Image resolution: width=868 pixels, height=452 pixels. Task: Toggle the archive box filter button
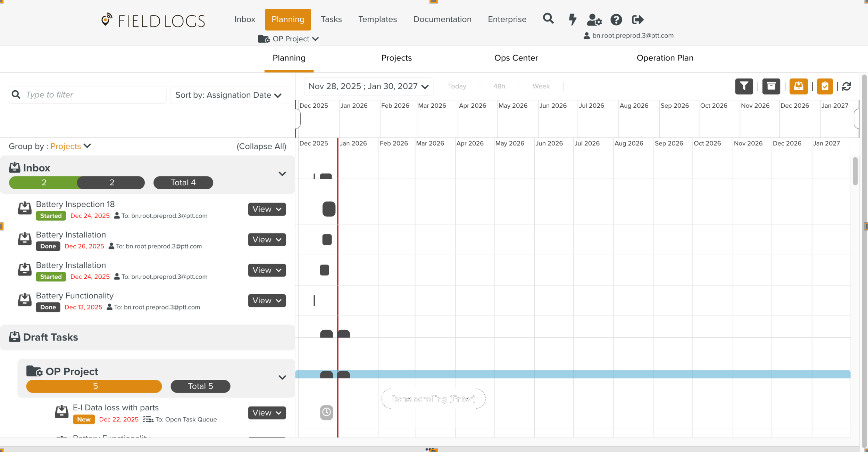(771, 86)
